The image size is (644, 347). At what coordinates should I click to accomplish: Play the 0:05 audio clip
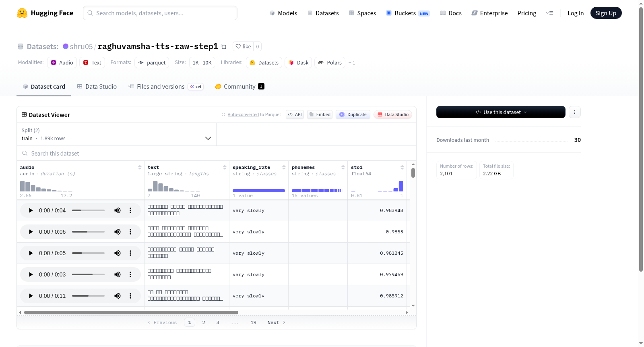tap(31, 253)
